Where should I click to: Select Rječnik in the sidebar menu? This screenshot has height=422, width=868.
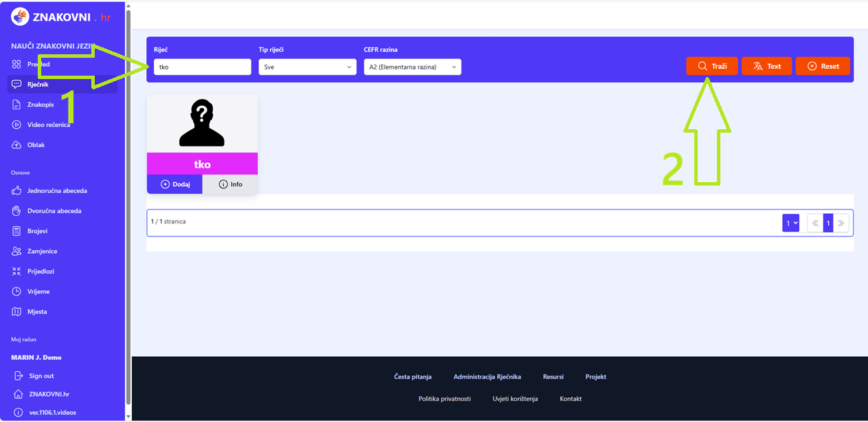point(37,85)
